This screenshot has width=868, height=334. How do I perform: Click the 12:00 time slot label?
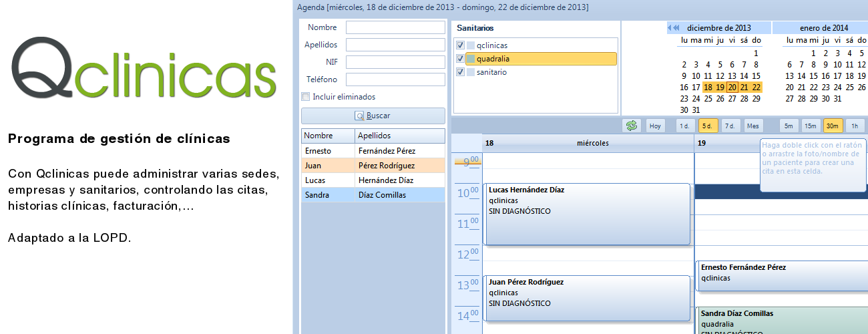pos(468,255)
